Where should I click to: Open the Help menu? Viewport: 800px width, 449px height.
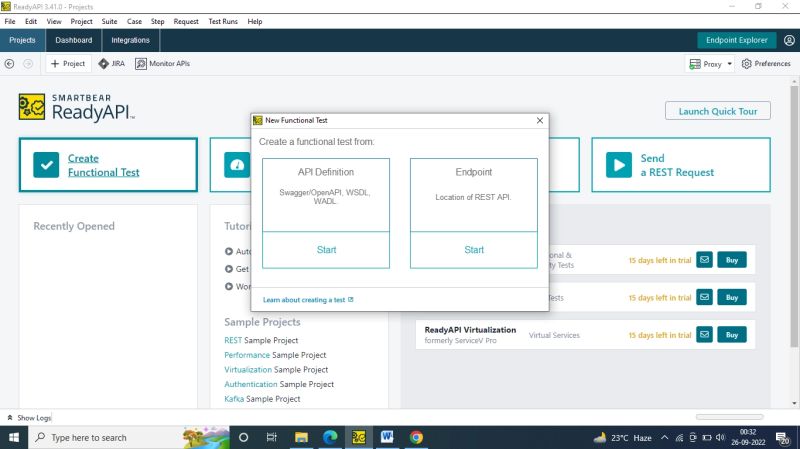pos(255,21)
